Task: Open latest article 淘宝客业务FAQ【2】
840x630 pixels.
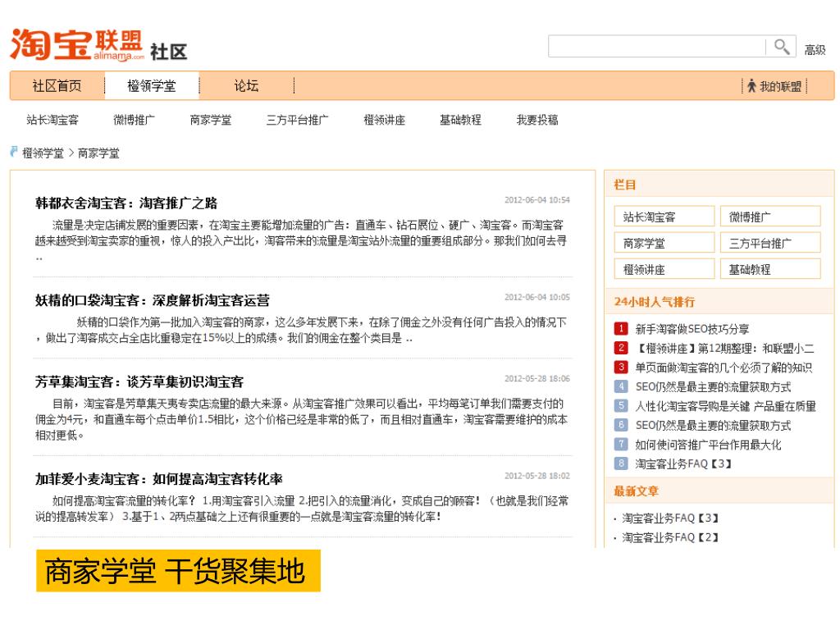Action: pyautogui.click(x=670, y=536)
